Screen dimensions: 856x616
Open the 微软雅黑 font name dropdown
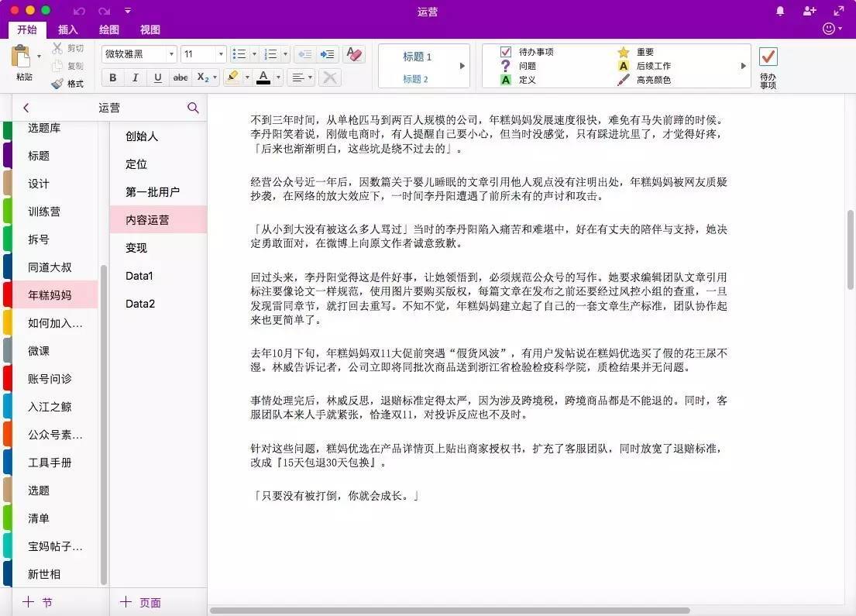point(171,54)
